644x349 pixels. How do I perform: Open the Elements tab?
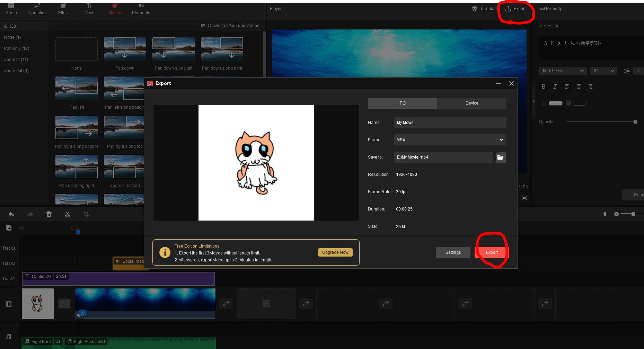click(x=141, y=9)
